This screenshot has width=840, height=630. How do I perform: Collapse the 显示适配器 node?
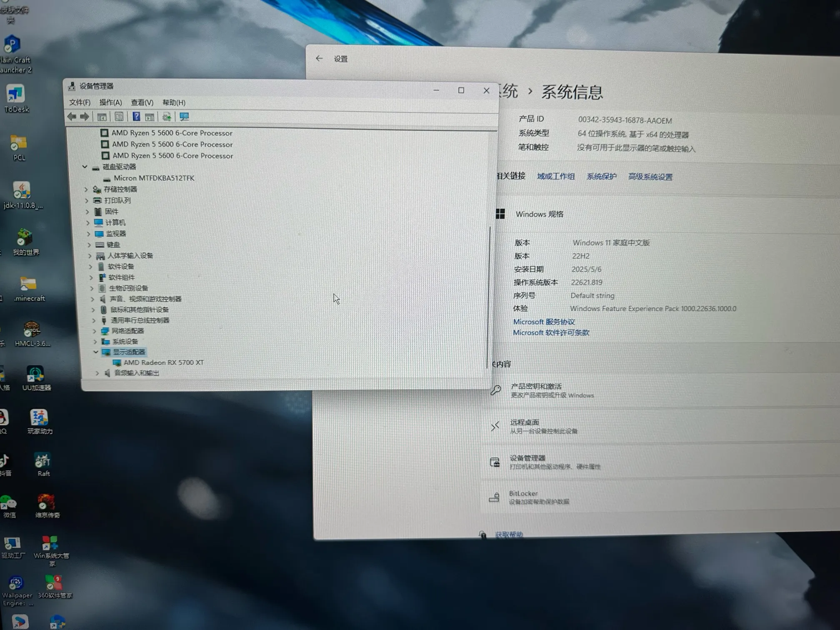tap(96, 352)
